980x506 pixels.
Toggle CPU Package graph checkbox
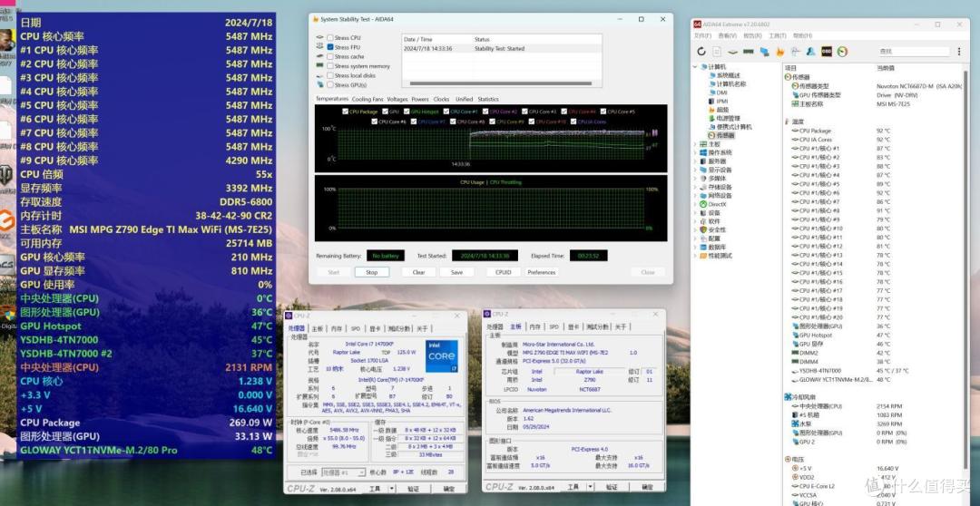tap(345, 112)
